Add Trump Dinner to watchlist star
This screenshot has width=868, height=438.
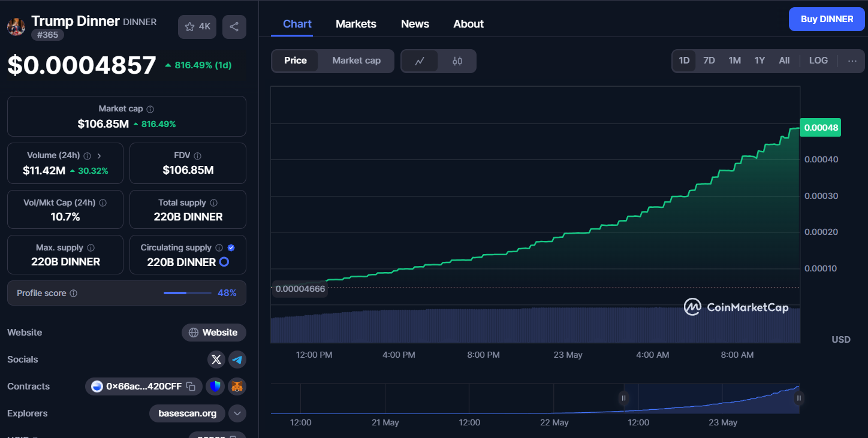pos(197,27)
